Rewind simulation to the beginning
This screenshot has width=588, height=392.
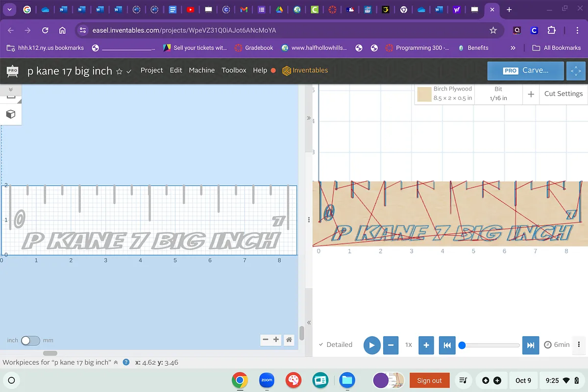[447, 345]
